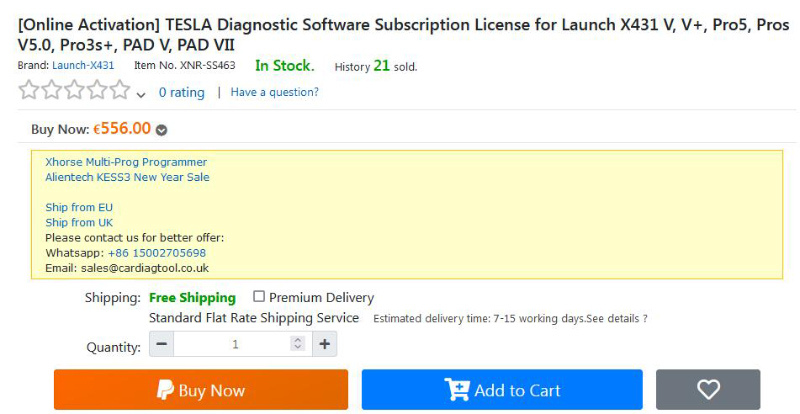Open the Xhorse Multi-Prog Programmer link
The image size is (800, 414).
point(126,162)
